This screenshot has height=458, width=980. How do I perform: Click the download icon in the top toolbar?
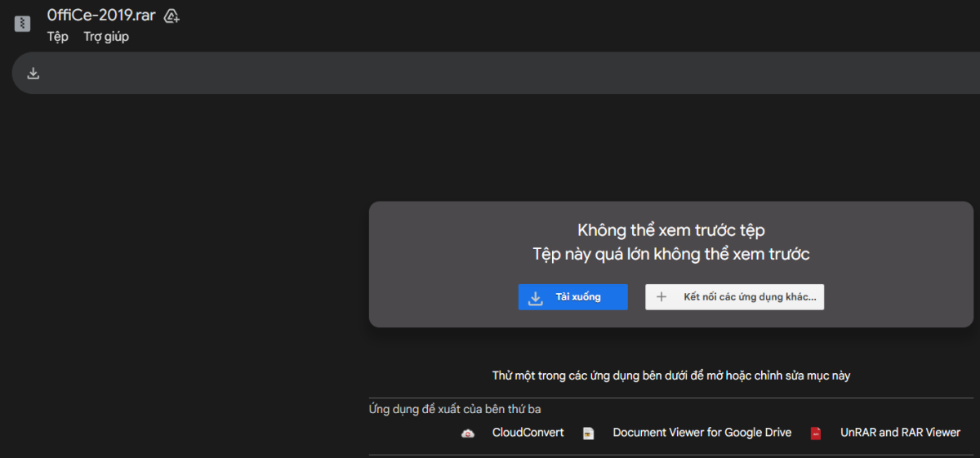pyautogui.click(x=33, y=73)
